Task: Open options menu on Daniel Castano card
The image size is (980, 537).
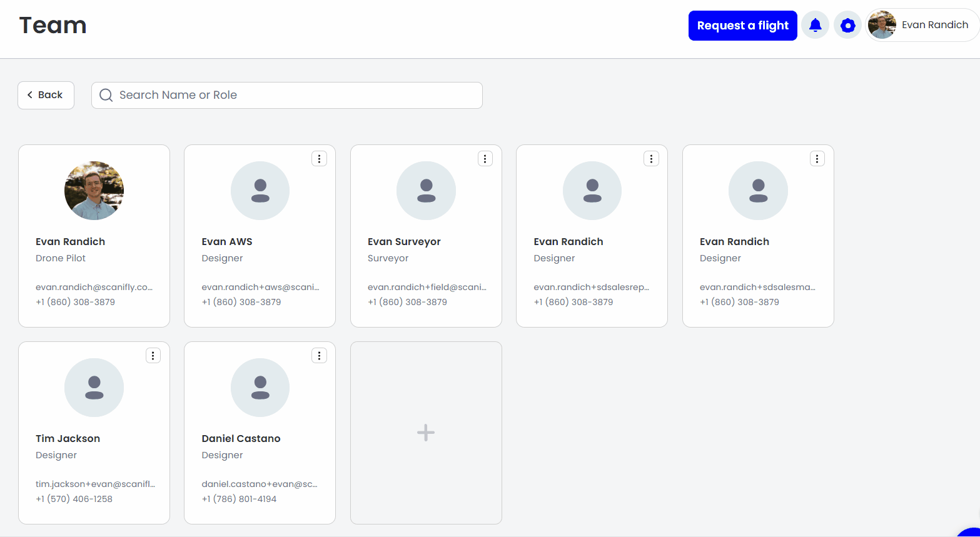Action: [x=319, y=356]
